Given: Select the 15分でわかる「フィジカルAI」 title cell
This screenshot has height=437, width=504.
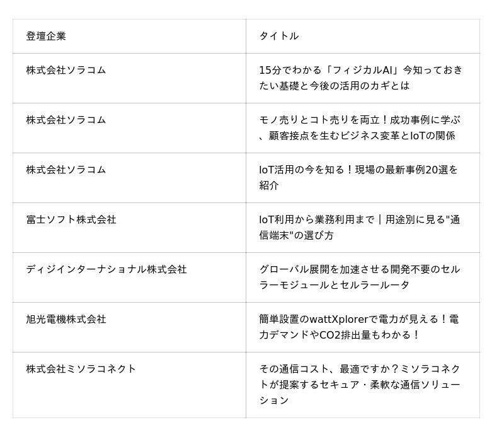Looking at the screenshot, I should 360,78.
